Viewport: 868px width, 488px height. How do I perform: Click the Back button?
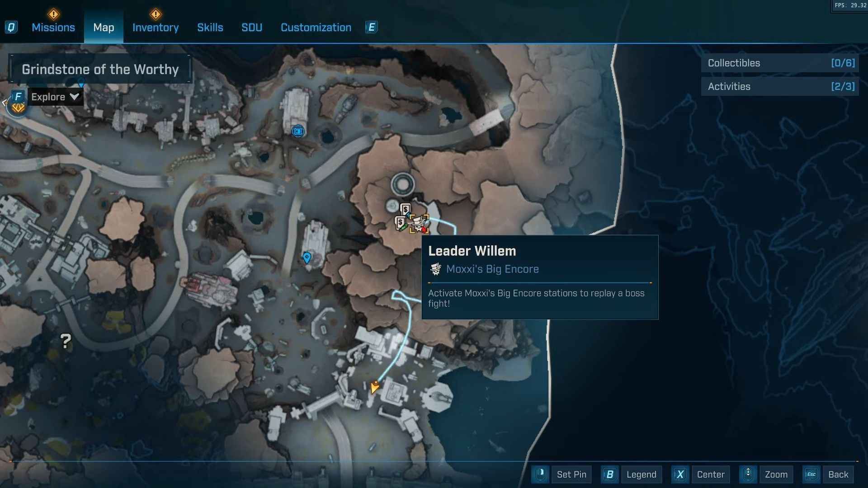pyautogui.click(x=838, y=474)
